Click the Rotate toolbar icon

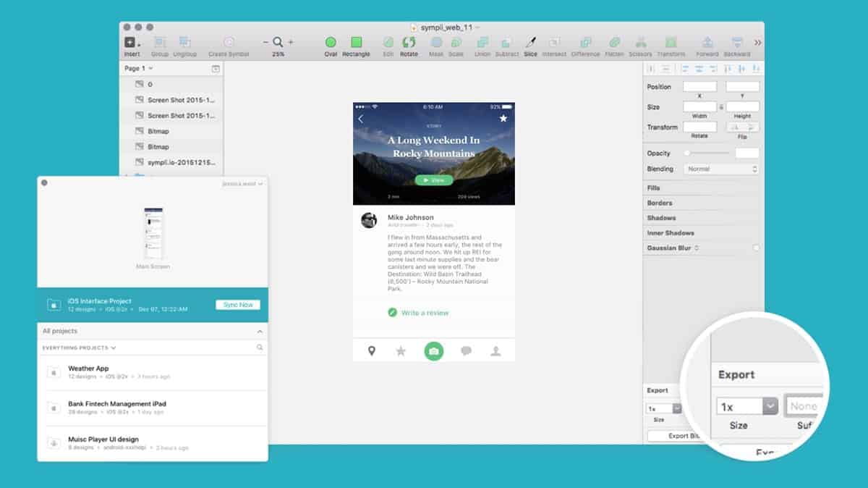[409, 43]
